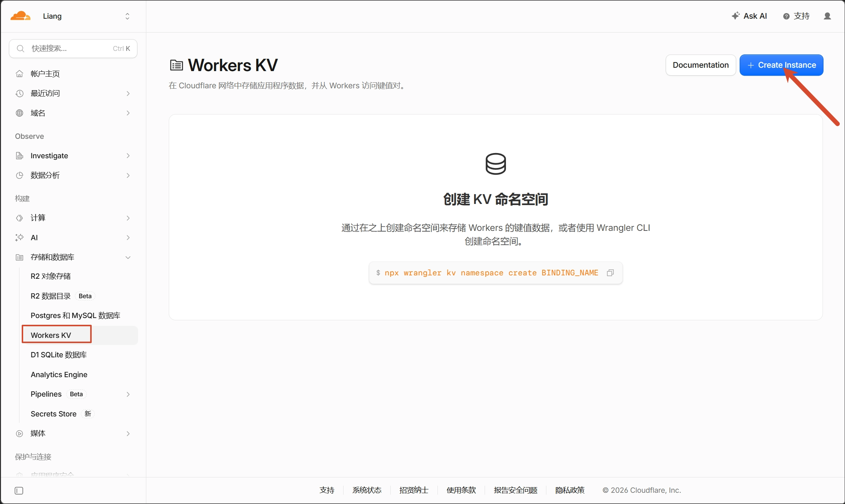The width and height of the screenshot is (845, 504).
Task: Click the Investigate document icon
Action: coord(19,156)
